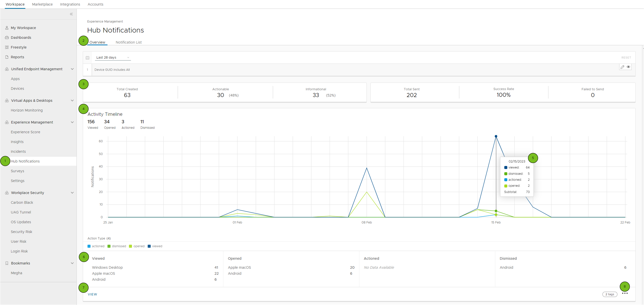This screenshot has height=305, width=644.
Task: Click the RESET filter button
Action: point(626,57)
